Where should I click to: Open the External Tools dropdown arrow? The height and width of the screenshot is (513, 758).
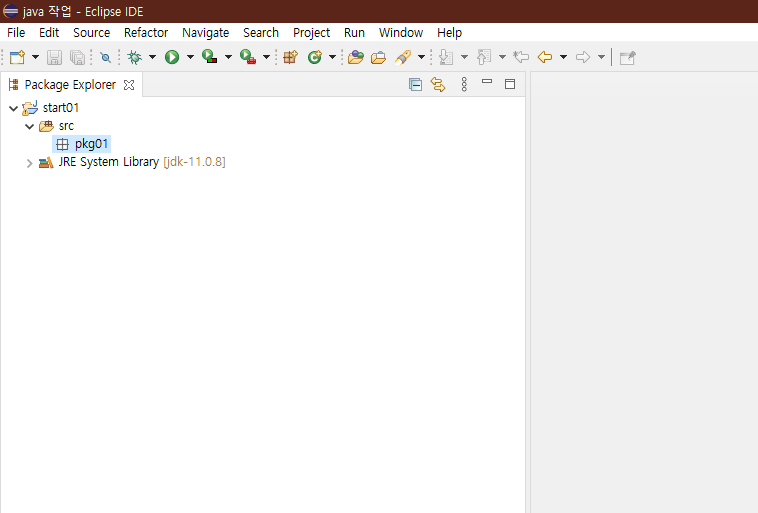pos(266,57)
